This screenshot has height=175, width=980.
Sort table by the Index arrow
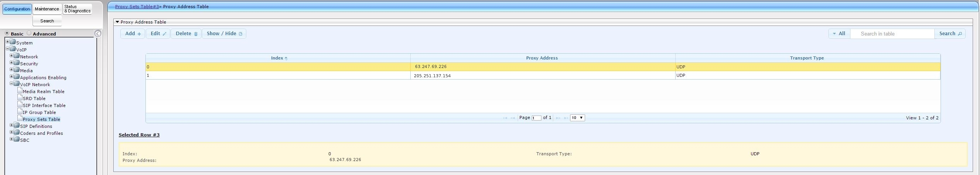click(286, 58)
